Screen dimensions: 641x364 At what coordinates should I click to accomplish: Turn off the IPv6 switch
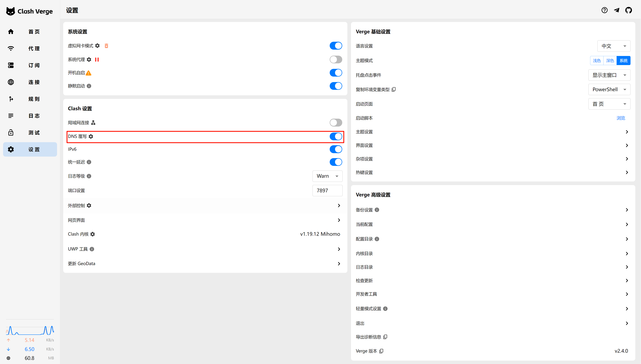pos(336,149)
